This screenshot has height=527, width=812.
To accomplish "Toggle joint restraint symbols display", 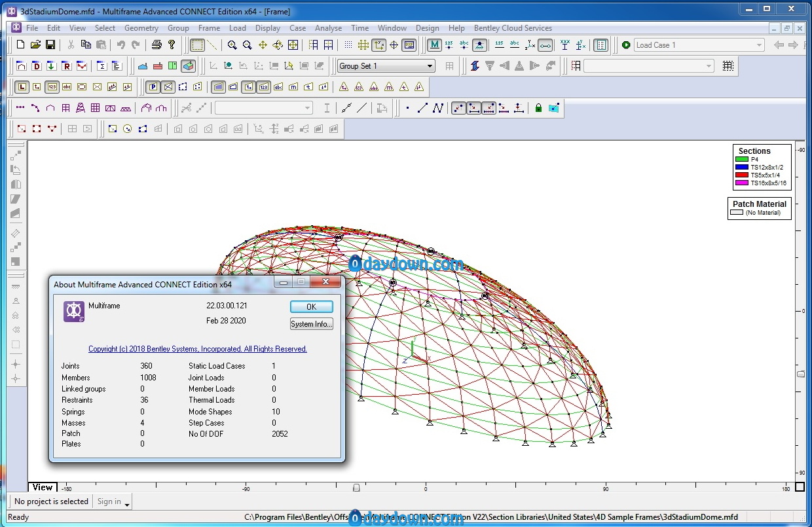I will pos(479,45).
